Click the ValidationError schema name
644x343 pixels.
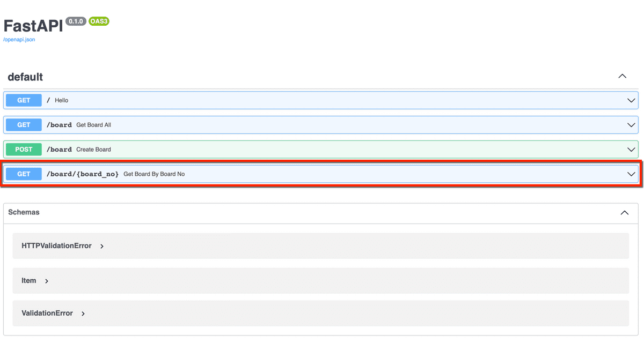(47, 313)
